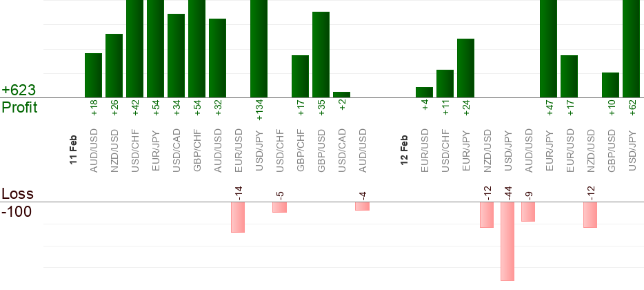Image resolution: width=644 pixels, height=290 pixels.
Task: Select the +18 AUD/USD profit bar
Action: (x=93, y=75)
